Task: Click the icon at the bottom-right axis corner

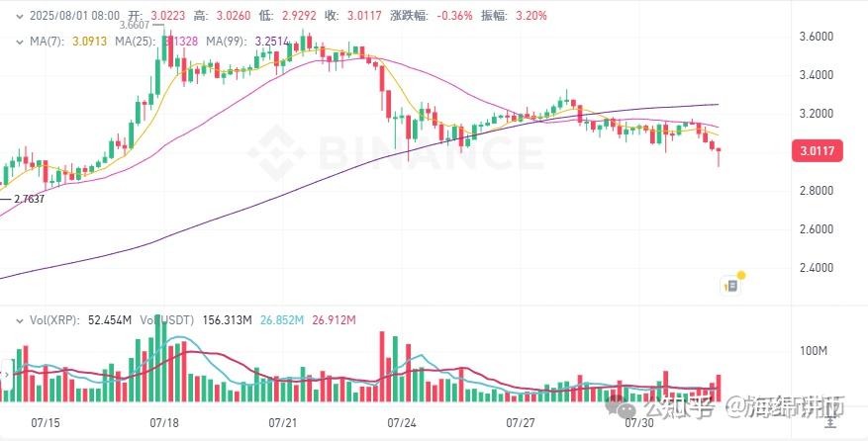Action: [828, 421]
